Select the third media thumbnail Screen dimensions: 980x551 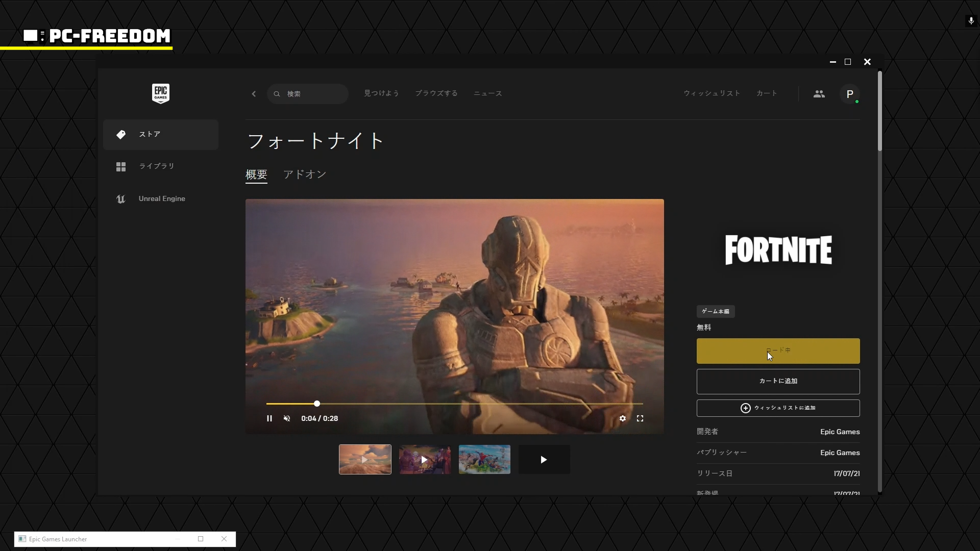click(x=484, y=459)
